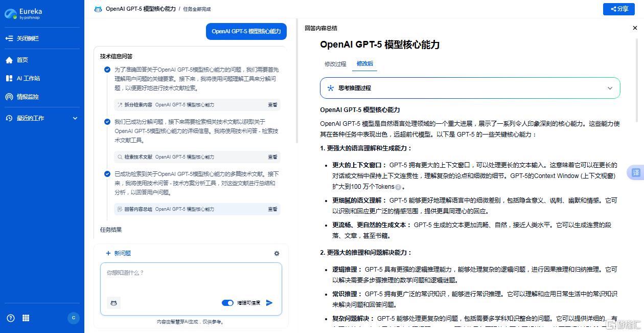The width and height of the screenshot is (644, 333).
Task: Click the 译 translate floating button
Action: [x=636, y=172]
